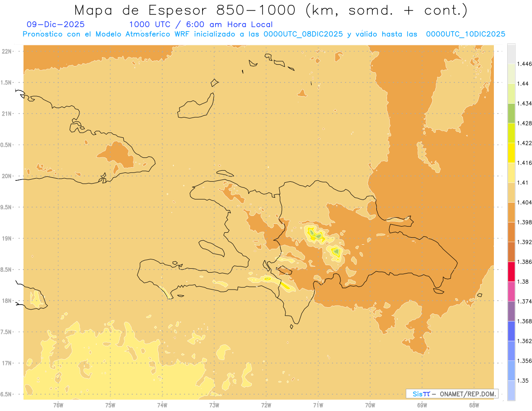
Task: Click the "69W" longitude label
Action: click(422, 405)
